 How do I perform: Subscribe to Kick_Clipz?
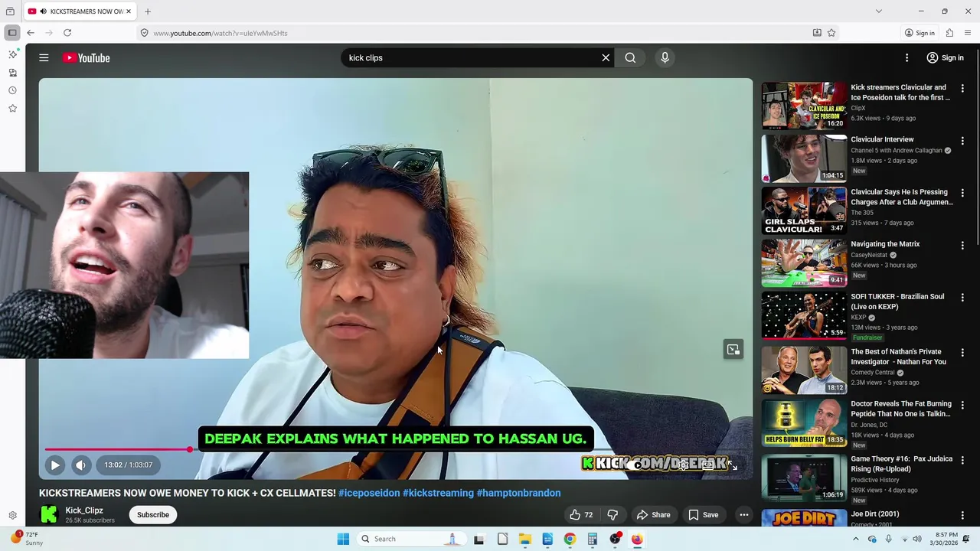pyautogui.click(x=153, y=515)
